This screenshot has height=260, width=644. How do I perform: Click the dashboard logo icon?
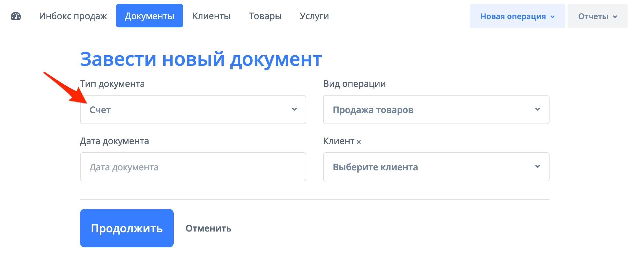click(x=16, y=16)
